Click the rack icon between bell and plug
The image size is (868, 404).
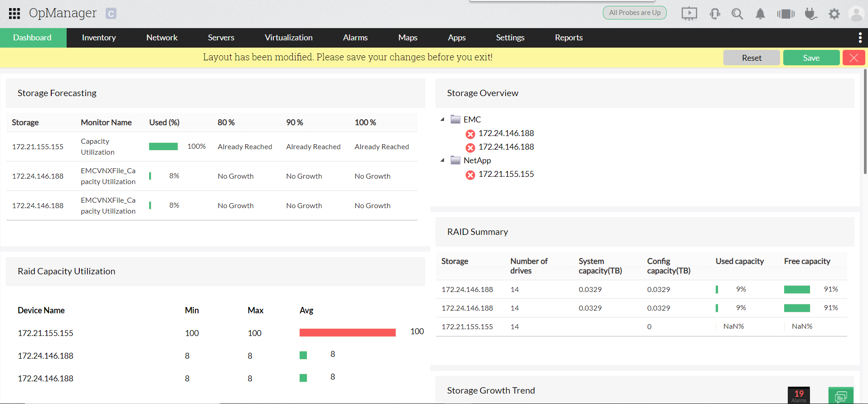tap(786, 14)
